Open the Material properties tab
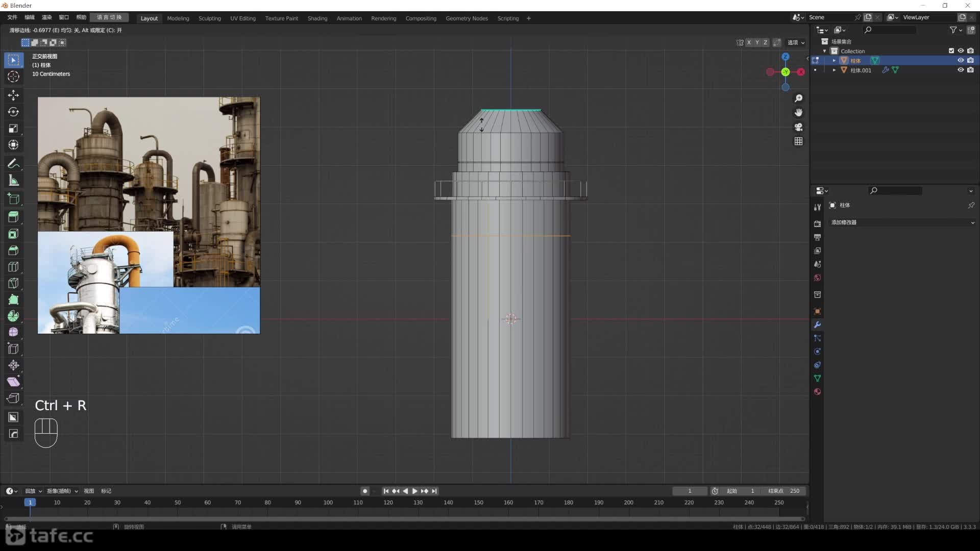 pos(817,392)
